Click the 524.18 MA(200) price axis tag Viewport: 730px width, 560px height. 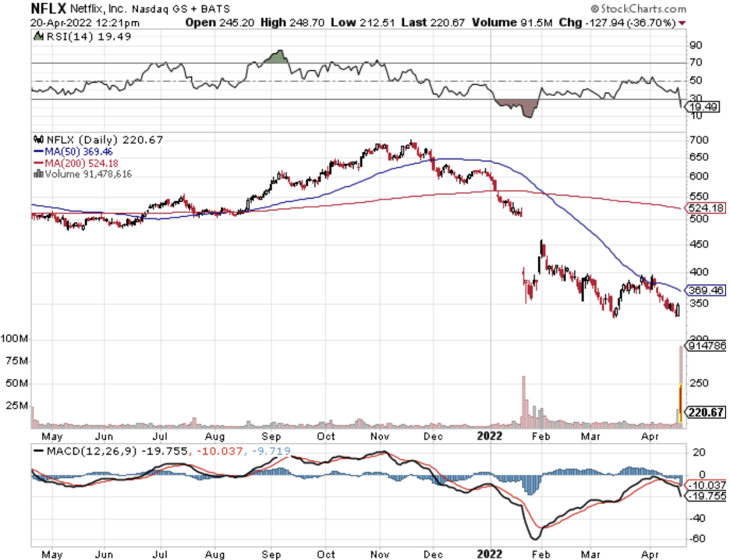tap(704, 208)
